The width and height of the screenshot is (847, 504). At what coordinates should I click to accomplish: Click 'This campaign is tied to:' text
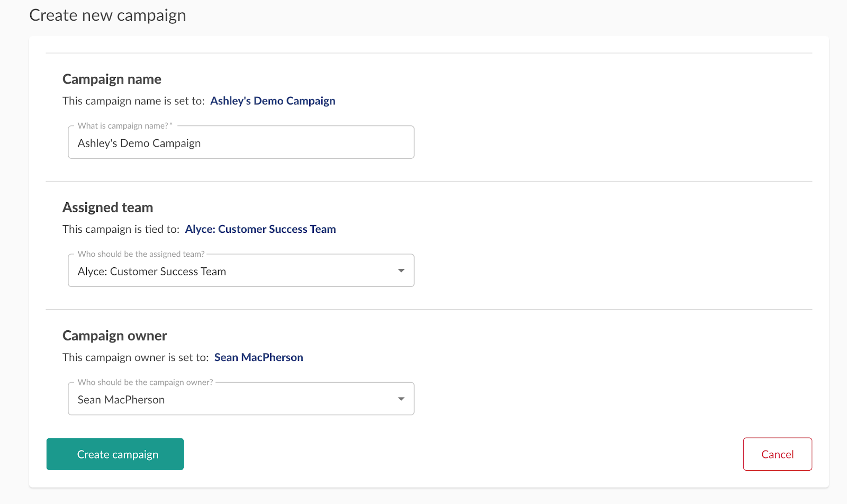pyautogui.click(x=121, y=229)
